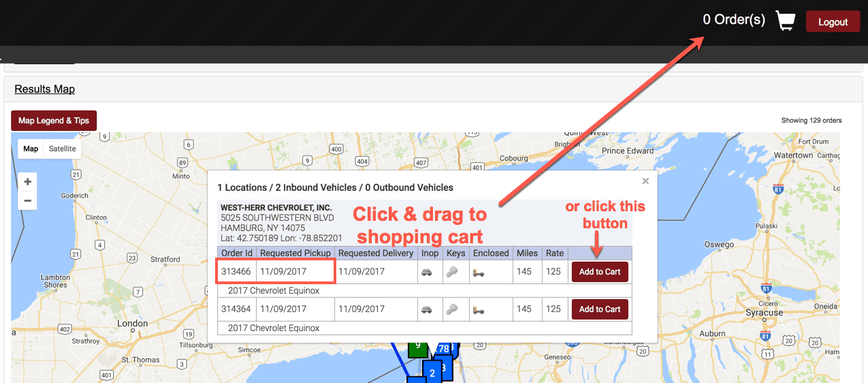Click Inop car icon for order 313466

[427, 272]
